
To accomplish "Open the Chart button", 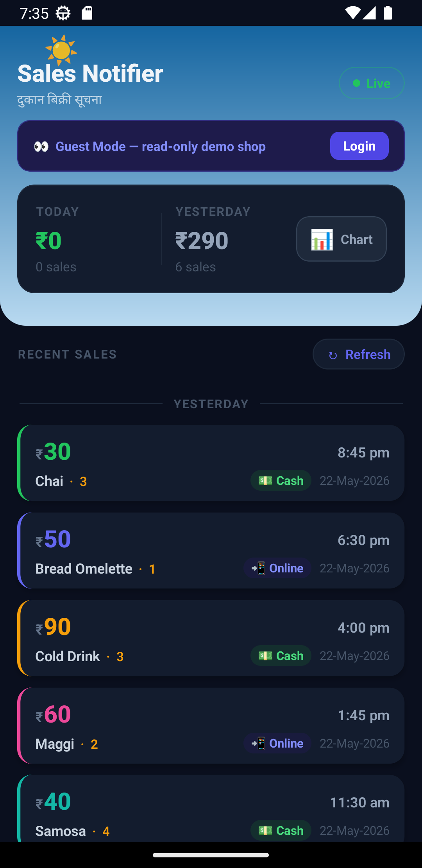I will (x=342, y=239).
